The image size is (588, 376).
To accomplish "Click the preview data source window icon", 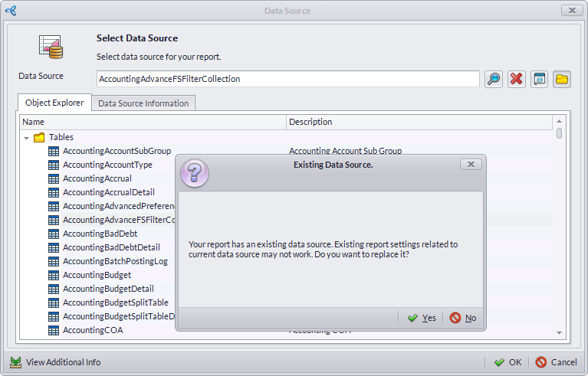I will coord(540,79).
